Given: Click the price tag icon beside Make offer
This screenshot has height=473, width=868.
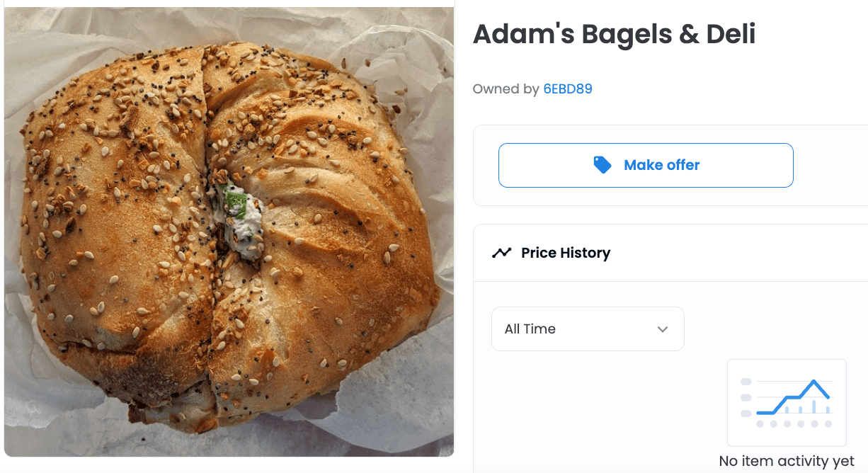Looking at the screenshot, I should pos(602,165).
